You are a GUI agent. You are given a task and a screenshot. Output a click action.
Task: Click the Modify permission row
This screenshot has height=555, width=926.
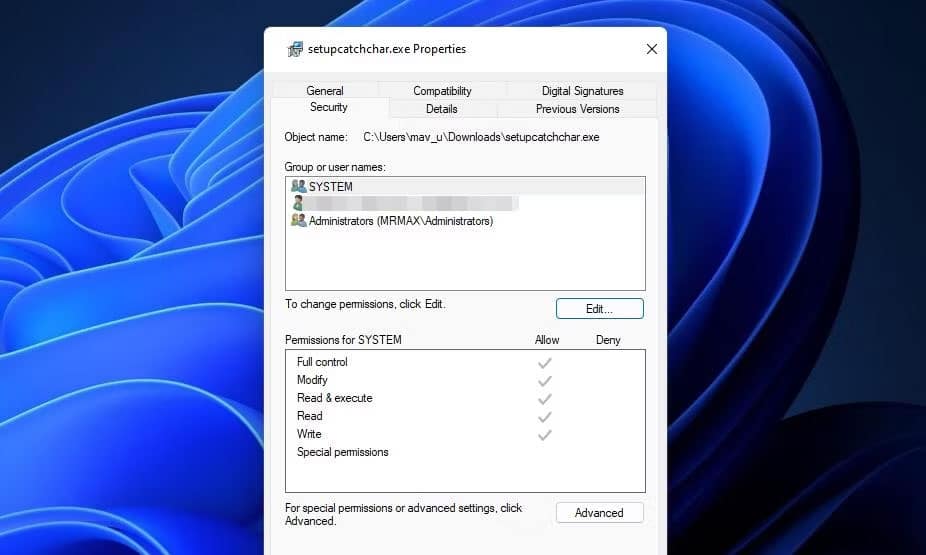click(x=465, y=380)
